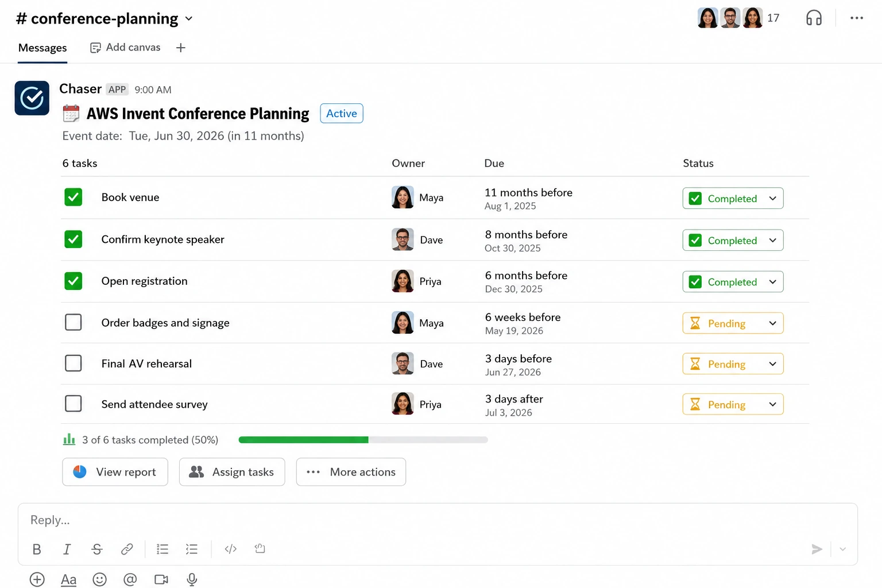Check the Order badges and signage task
Screen dimensions: 882x588
click(73, 322)
